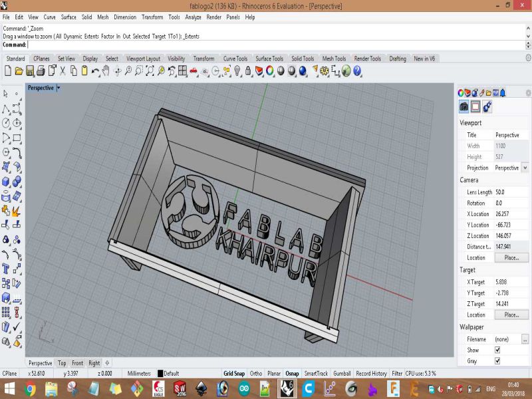Click the Open file folder icon
532x399 pixels.
(x=19, y=70)
